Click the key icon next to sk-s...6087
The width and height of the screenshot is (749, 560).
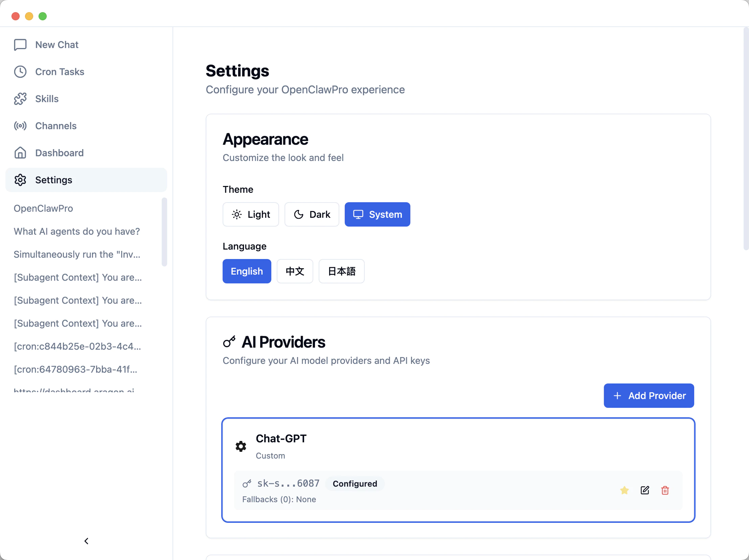click(247, 483)
